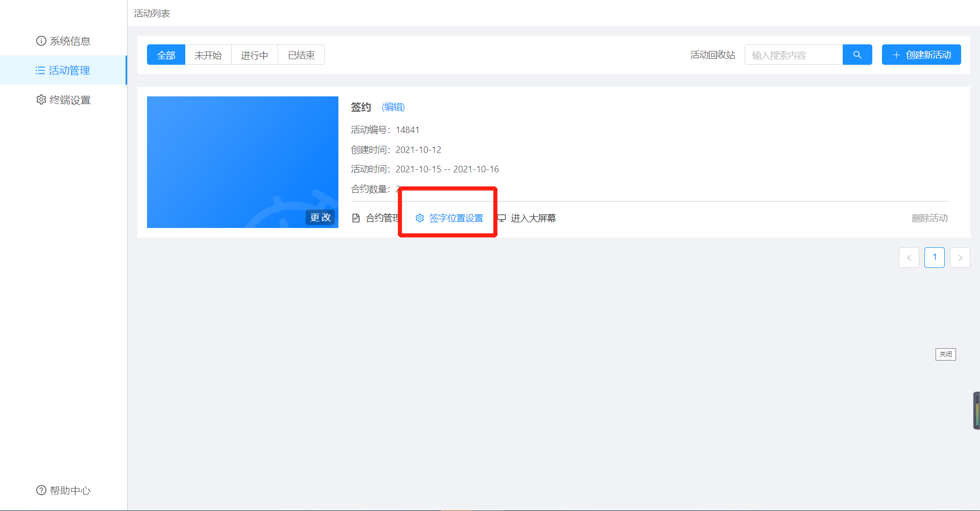Image resolution: width=980 pixels, height=511 pixels.
Task: Click the 活动列表 page title
Action: point(152,13)
